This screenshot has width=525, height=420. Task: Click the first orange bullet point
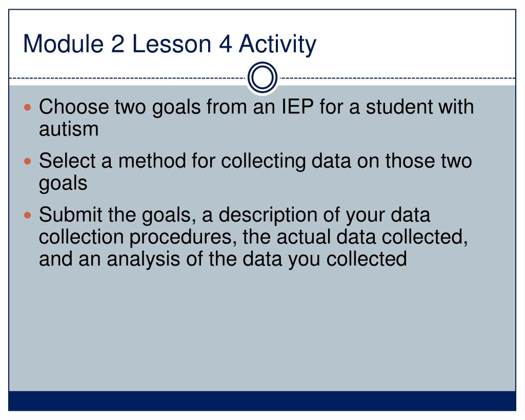click(28, 108)
